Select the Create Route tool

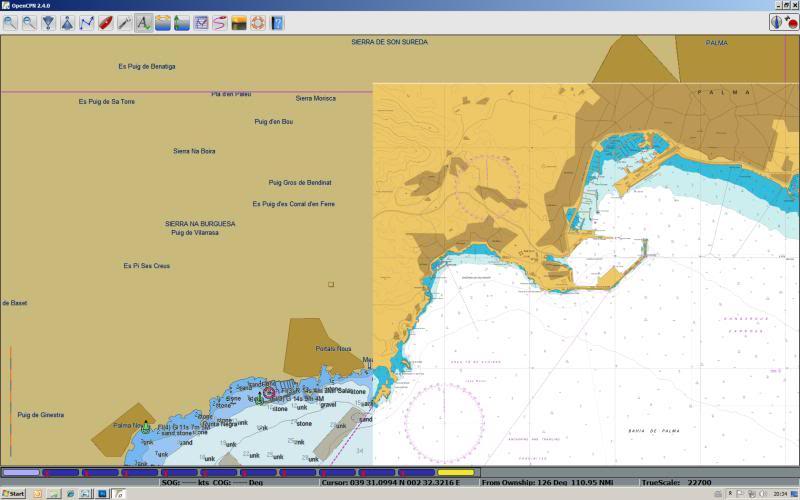click(86, 22)
